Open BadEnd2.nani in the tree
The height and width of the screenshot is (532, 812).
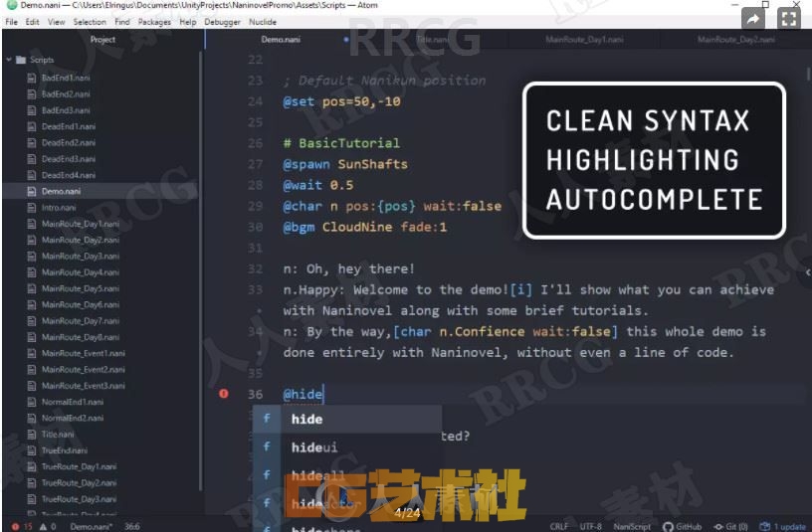click(66, 94)
